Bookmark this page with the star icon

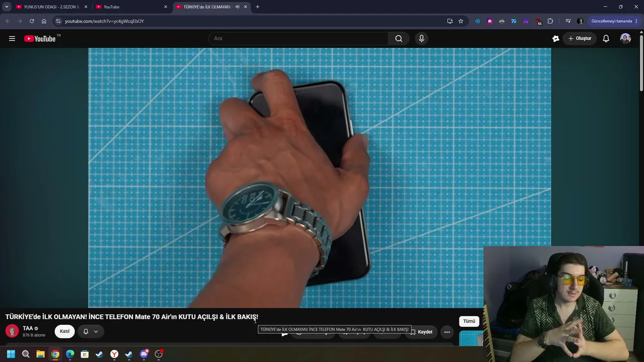click(x=461, y=21)
